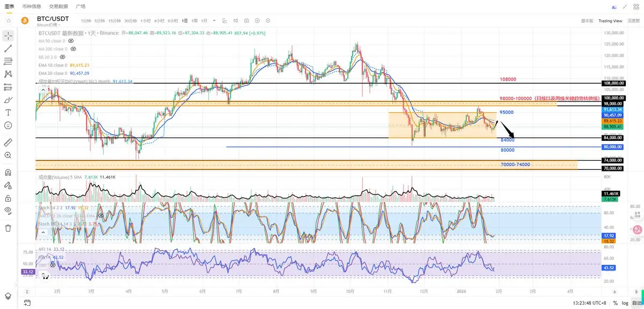This screenshot has height=309, width=644.
Task: Set interval to 30分钟
Action: tap(130, 20)
